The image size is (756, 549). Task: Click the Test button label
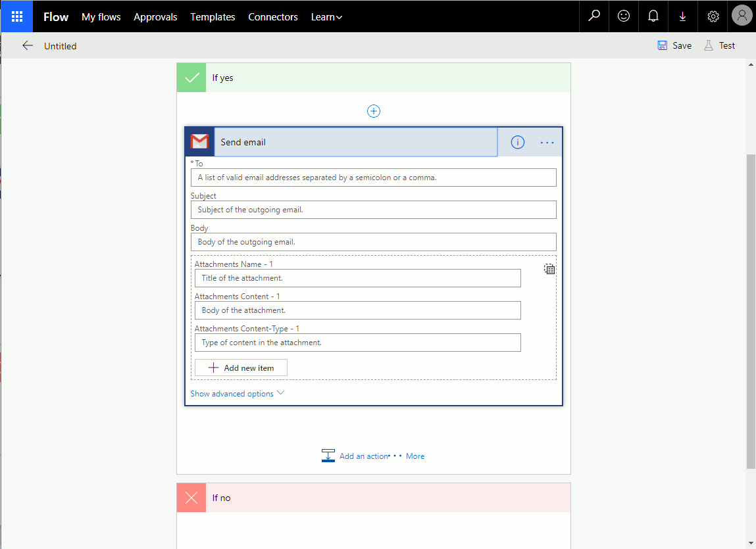[x=726, y=46]
